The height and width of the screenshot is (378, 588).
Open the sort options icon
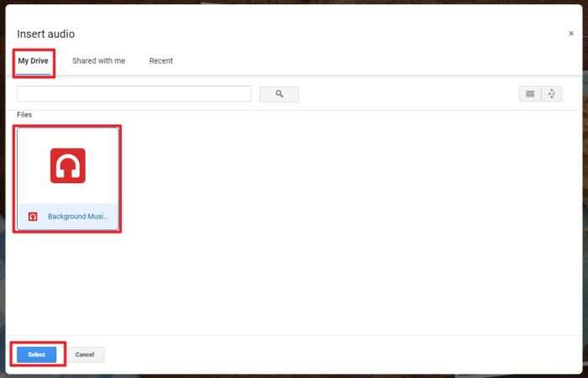552,94
